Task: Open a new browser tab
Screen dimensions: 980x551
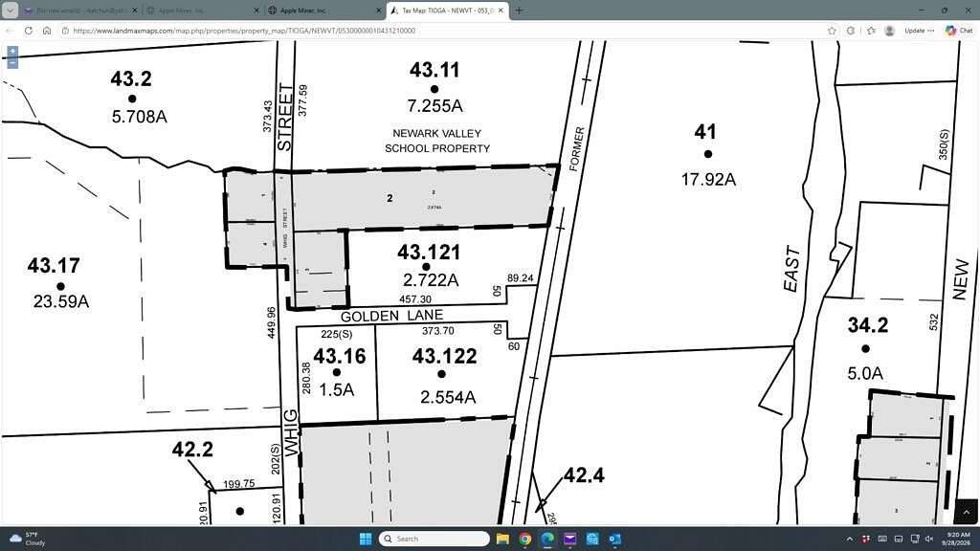Action: 519,11
